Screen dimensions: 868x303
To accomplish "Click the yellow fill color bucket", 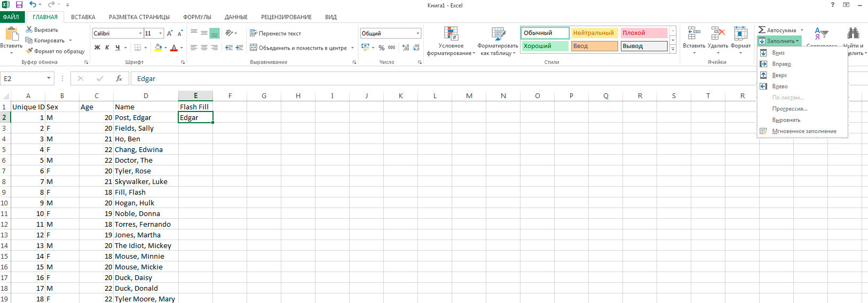I will tap(158, 47).
